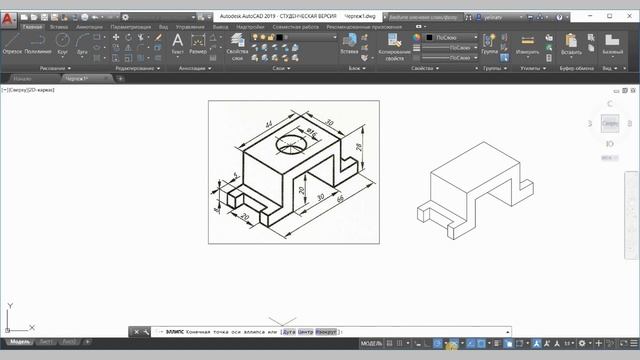Click the Undo arrow in quick access toolbar
640x360 pixels.
point(95,17)
